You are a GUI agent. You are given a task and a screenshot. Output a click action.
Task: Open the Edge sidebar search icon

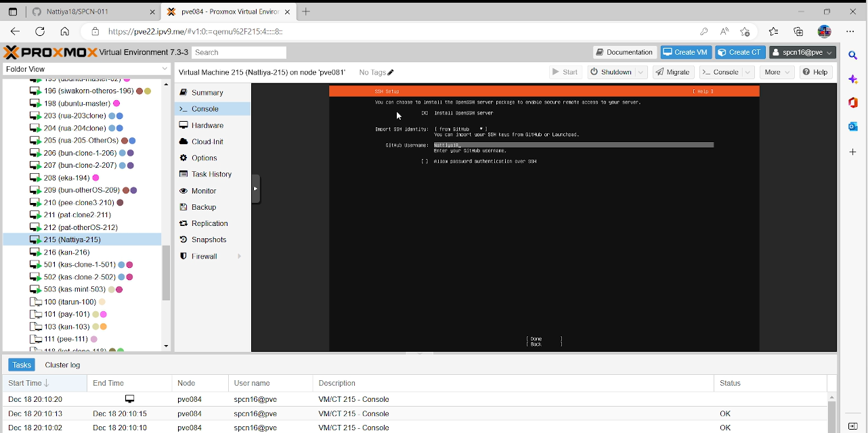[853, 55]
